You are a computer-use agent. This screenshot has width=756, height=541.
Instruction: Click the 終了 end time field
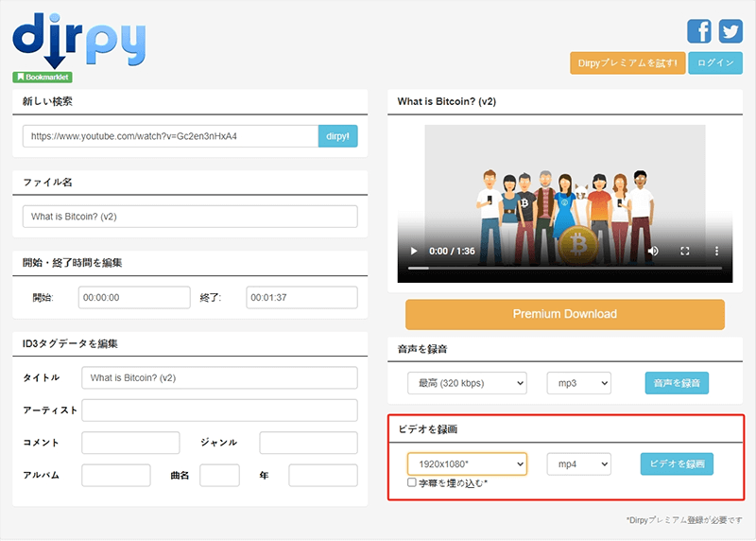pos(301,297)
